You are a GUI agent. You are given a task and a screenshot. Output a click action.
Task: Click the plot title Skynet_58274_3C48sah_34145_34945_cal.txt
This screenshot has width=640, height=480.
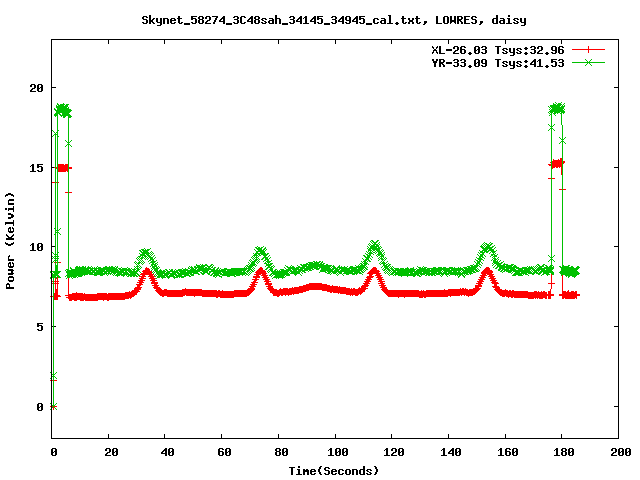[x=281, y=20]
